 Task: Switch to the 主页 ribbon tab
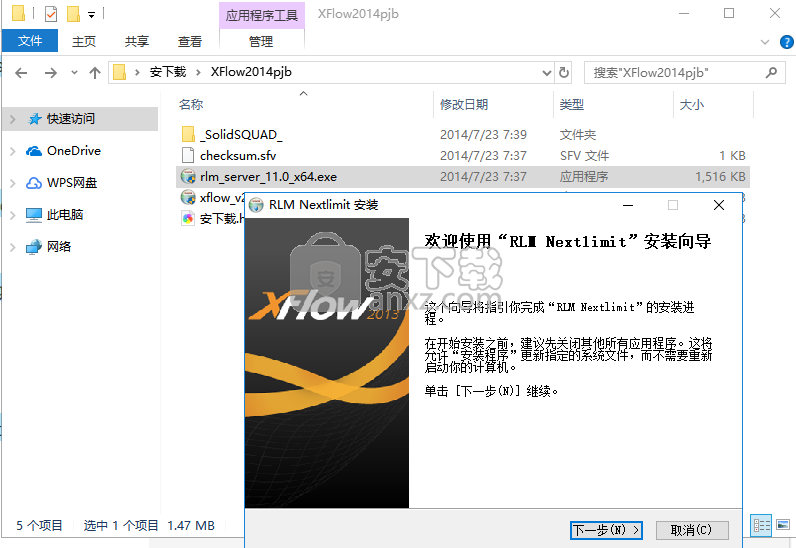click(x=84, y=41)
